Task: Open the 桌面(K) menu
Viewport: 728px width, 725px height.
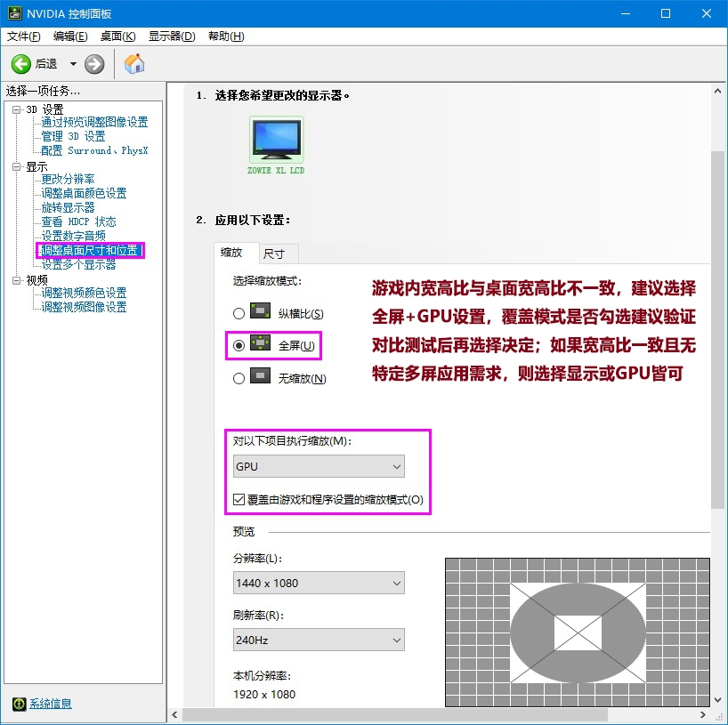Action: [118, 36]
